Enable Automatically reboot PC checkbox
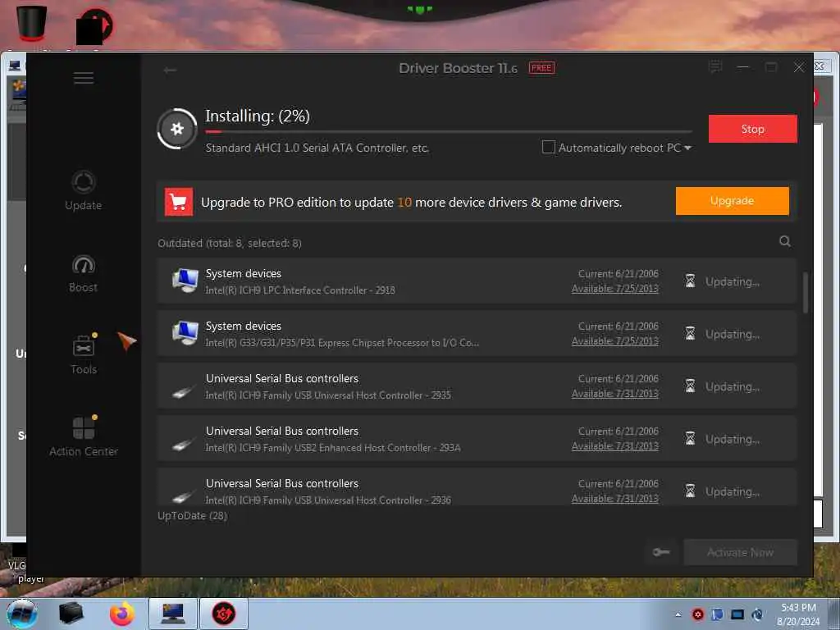 pos(549,148)
